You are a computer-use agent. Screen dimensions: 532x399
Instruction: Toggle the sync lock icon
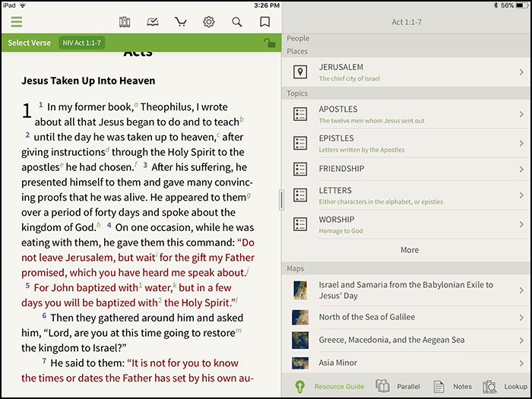pos(270,43)
